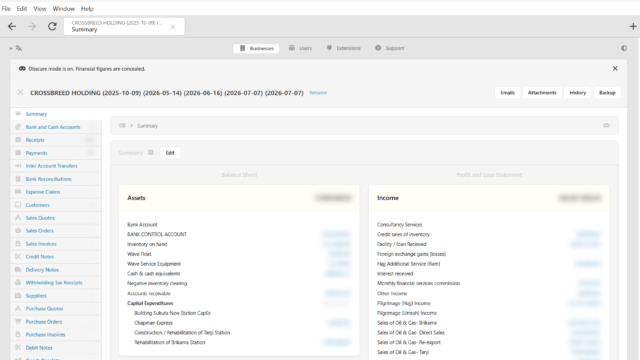The height and width of the screenshot is (360, 640).
Task: Click Purchase Invoices icon
Action: (18, 334)
